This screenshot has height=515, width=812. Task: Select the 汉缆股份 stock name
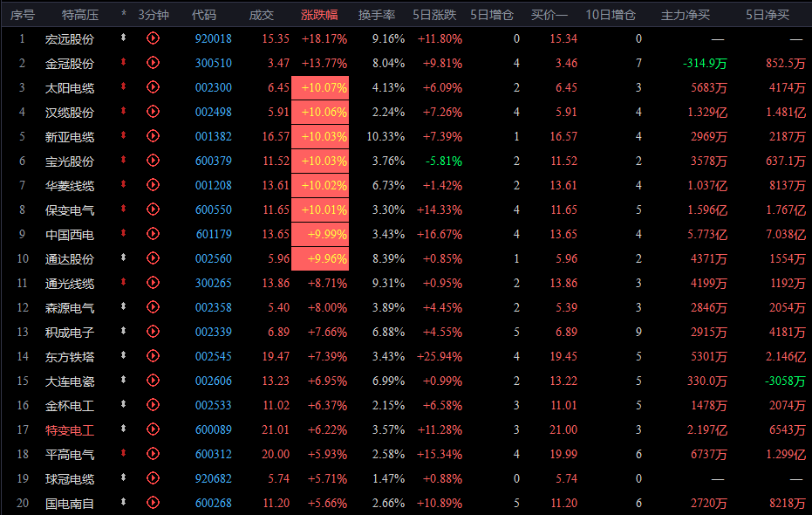click(70, 113)
